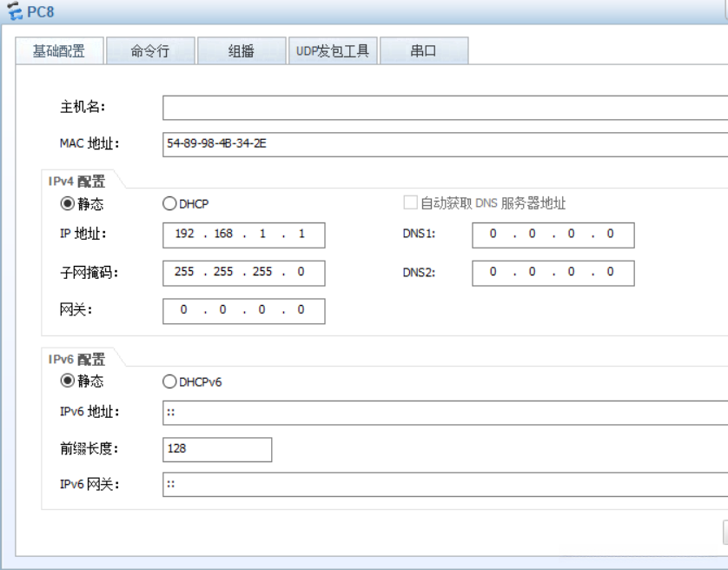Click the MAC 地址 field
Image resolution: width=728 pixels, height=570 pixels.
[446, 144]
